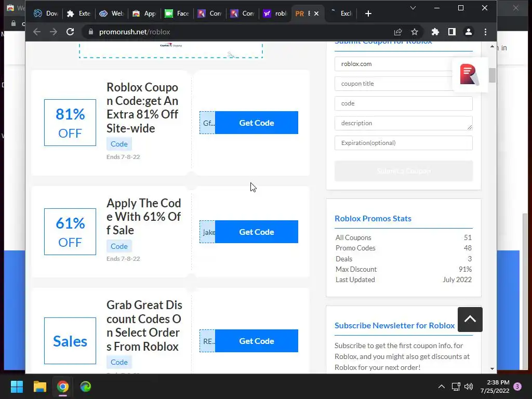Focus the description text area
Screen dimensions: 532x399
(x=403, y=123)
